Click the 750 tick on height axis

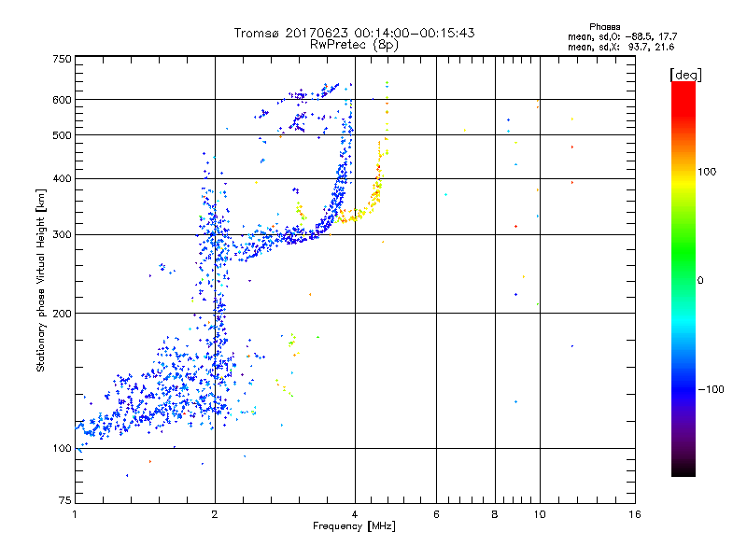click(x=61, y=59)
